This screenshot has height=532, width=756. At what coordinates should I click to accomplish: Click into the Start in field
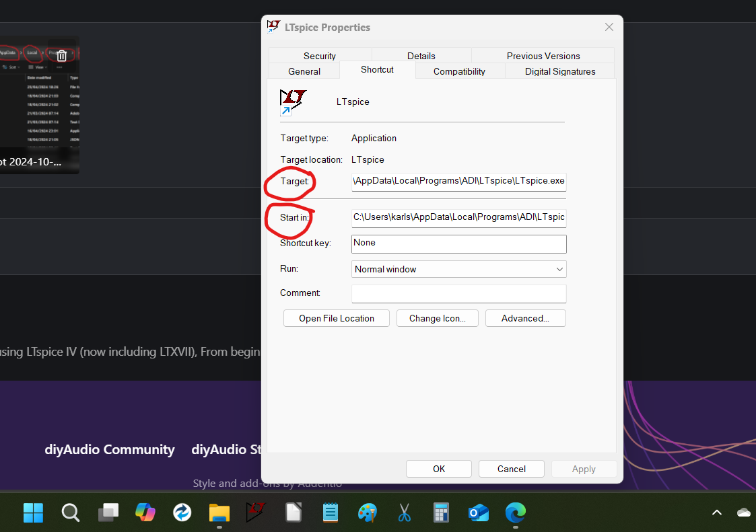click(x=458, y=218)
